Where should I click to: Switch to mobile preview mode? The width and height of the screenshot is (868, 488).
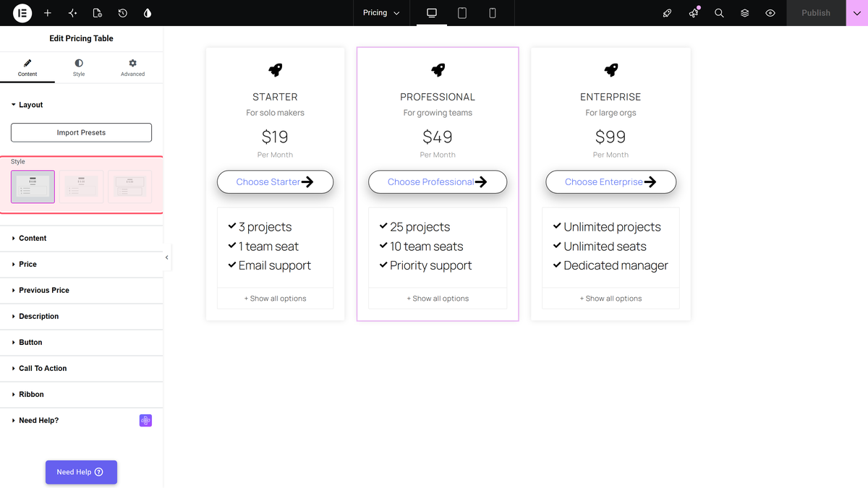tap(493, 13)
